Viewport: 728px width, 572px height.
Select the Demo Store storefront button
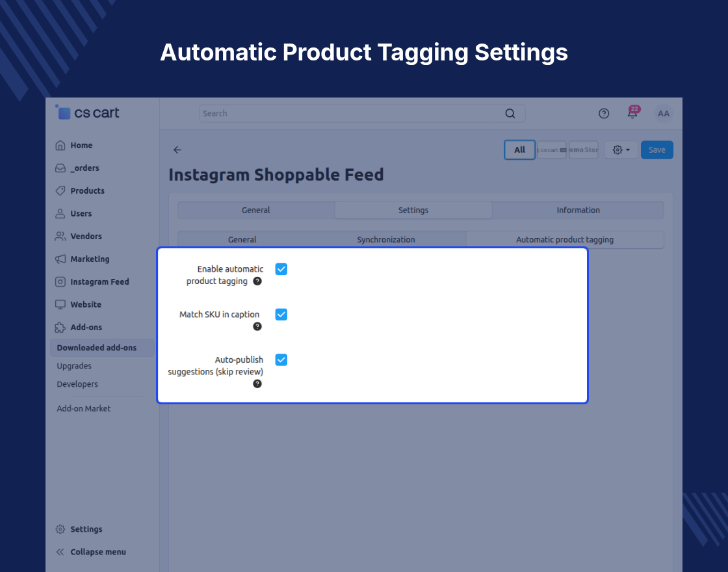click(x=584, y=150)
